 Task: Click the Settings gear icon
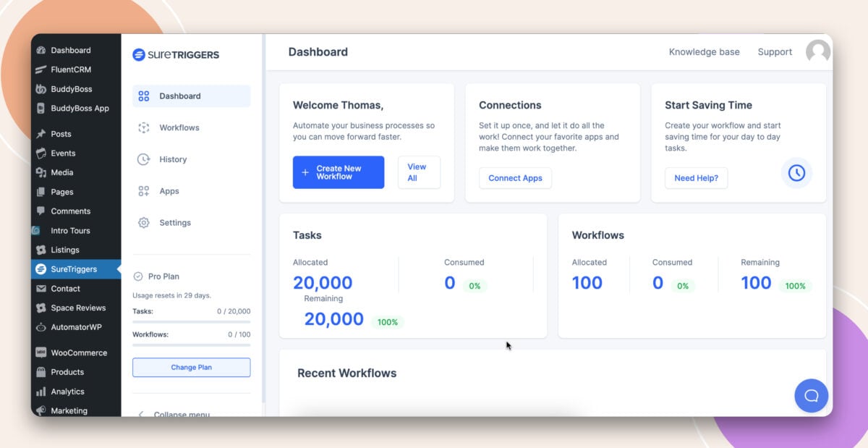point(144,223)
